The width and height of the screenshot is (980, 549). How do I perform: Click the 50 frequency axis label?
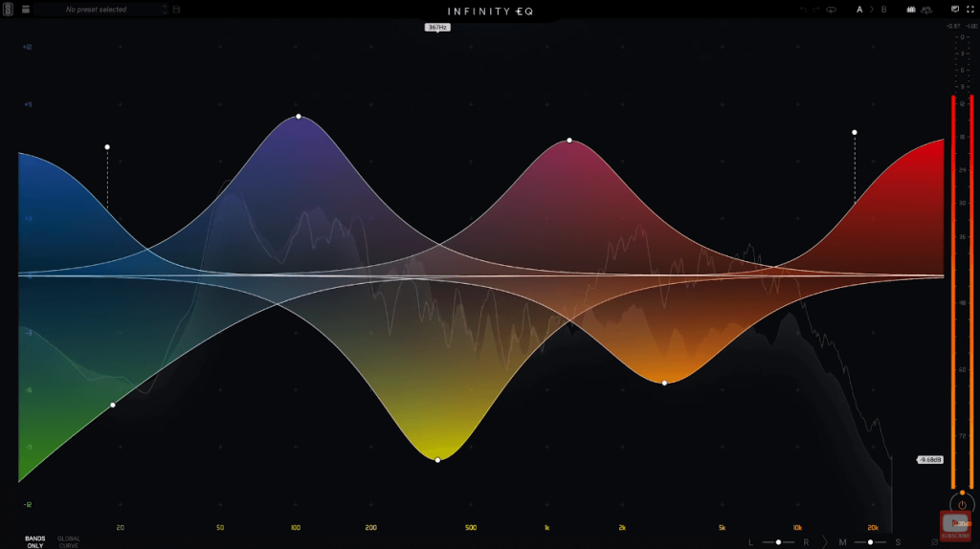click(220, 527)
